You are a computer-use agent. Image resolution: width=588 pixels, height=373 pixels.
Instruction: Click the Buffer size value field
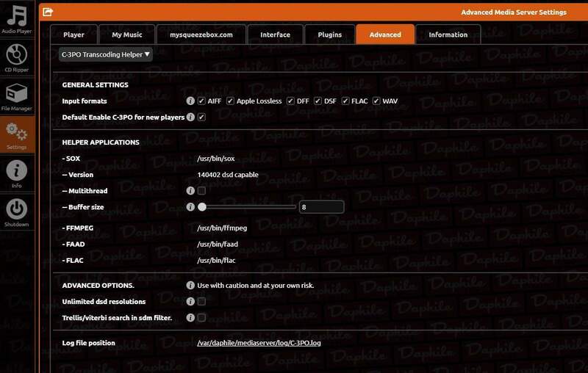320,207
